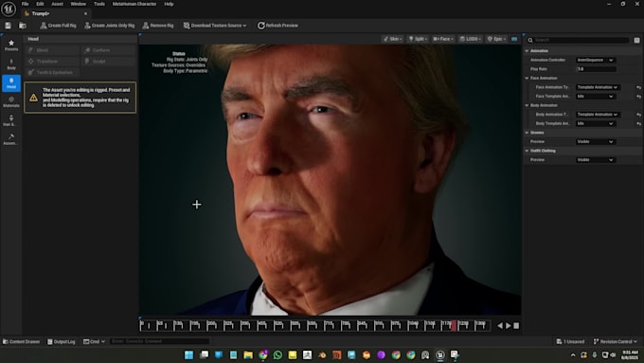Open the Assembly sidebar tab
The width and height of the screenshot is (644, 363).
pyautogui.click(x=11, y=139)
